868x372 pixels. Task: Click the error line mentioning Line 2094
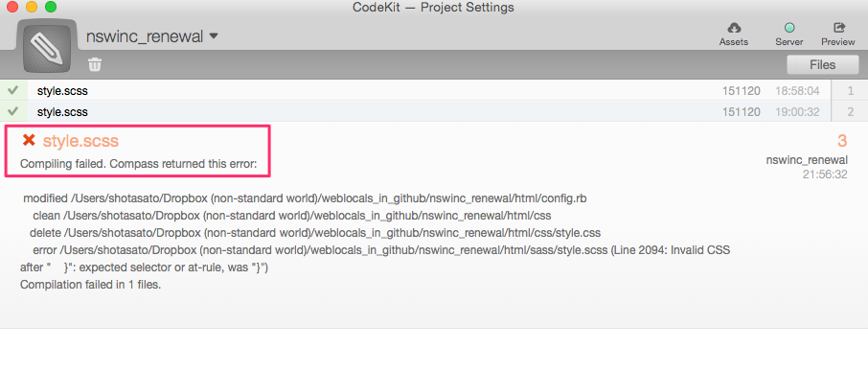[375, 259]
